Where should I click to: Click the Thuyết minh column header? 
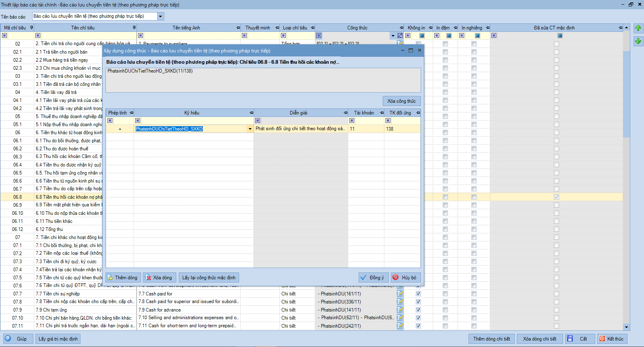[x=258, y=28]
